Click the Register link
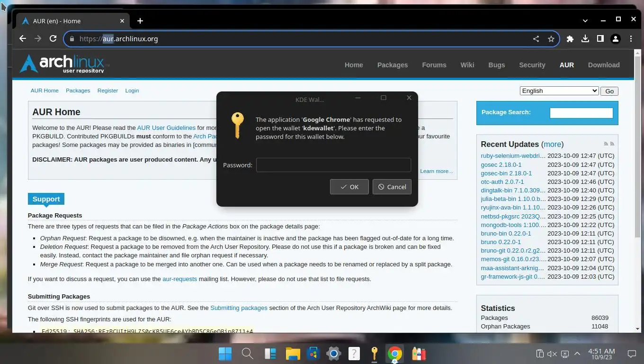 pos(107,91)
